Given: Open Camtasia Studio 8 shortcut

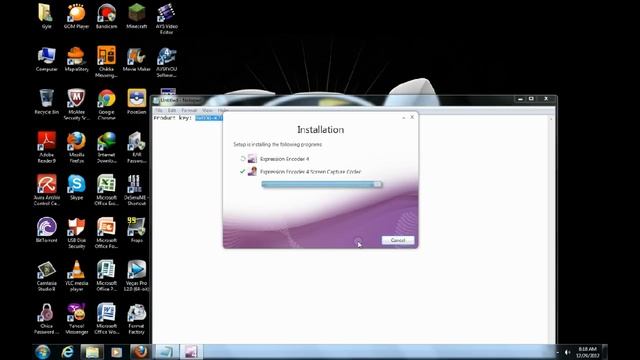Looking at the screenshot, I should pyautogui.click(x=47, y=276).
